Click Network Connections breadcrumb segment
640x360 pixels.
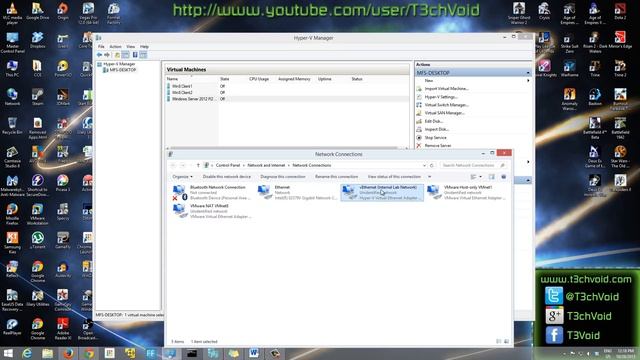312,165
